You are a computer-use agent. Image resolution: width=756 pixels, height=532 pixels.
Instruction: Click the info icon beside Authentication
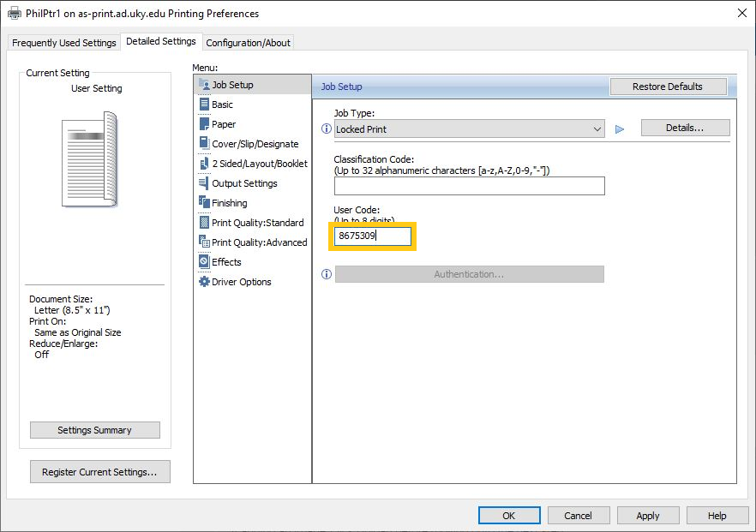coord(327,274)
